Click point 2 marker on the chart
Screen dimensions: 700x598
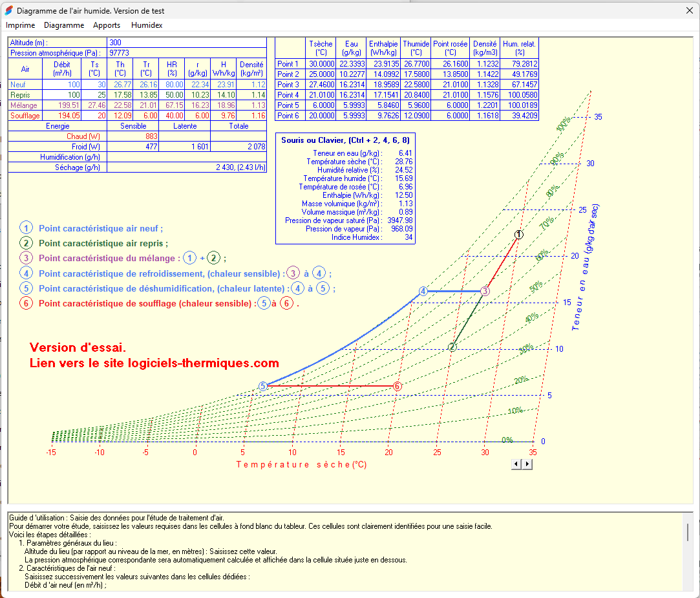point(452,347)
